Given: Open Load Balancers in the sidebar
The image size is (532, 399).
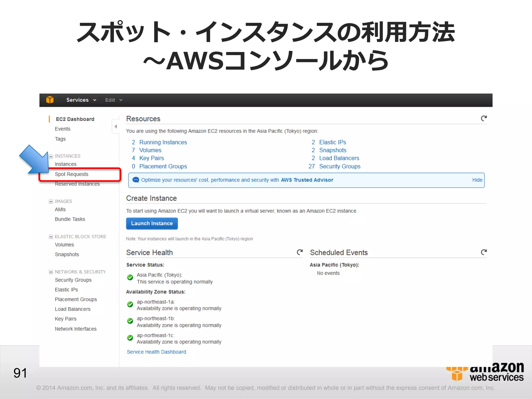Looking at the screenshot, I should (73, 309).
